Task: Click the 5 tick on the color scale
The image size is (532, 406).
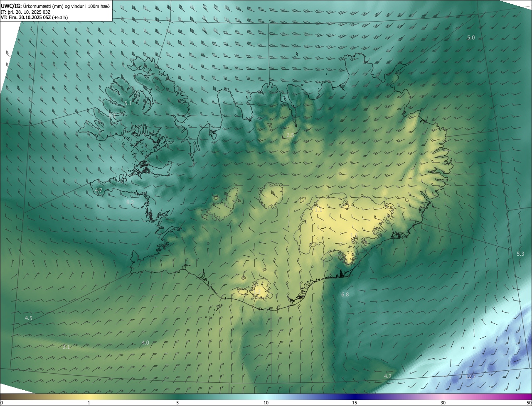Action: pyautogui.click(x=177, y=403)
